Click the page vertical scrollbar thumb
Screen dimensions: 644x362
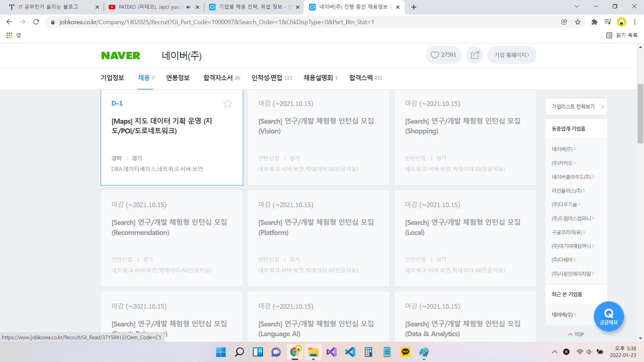(640, 114)
